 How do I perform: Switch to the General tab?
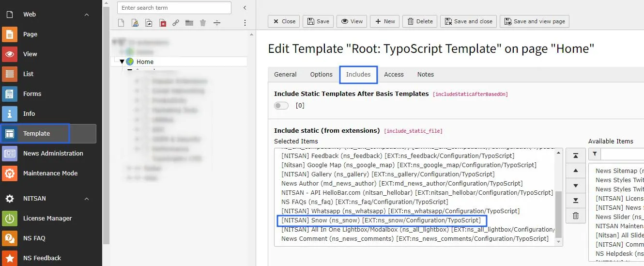(x=285, y=75)
